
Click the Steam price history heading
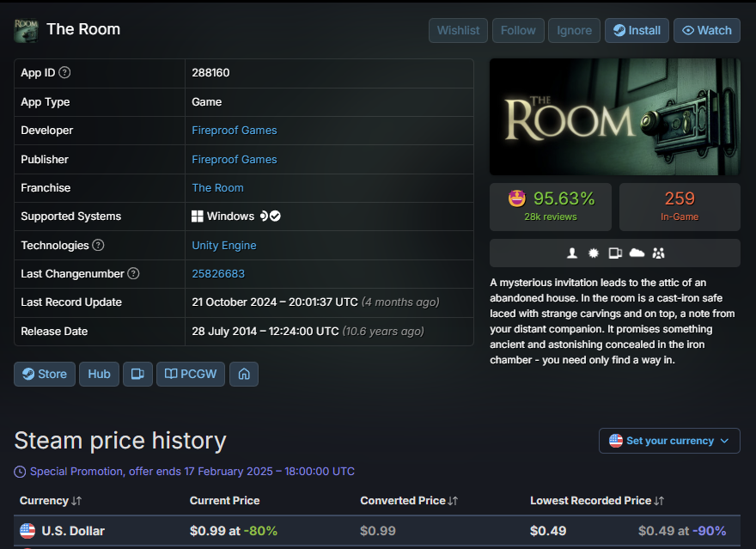point(120,441)
